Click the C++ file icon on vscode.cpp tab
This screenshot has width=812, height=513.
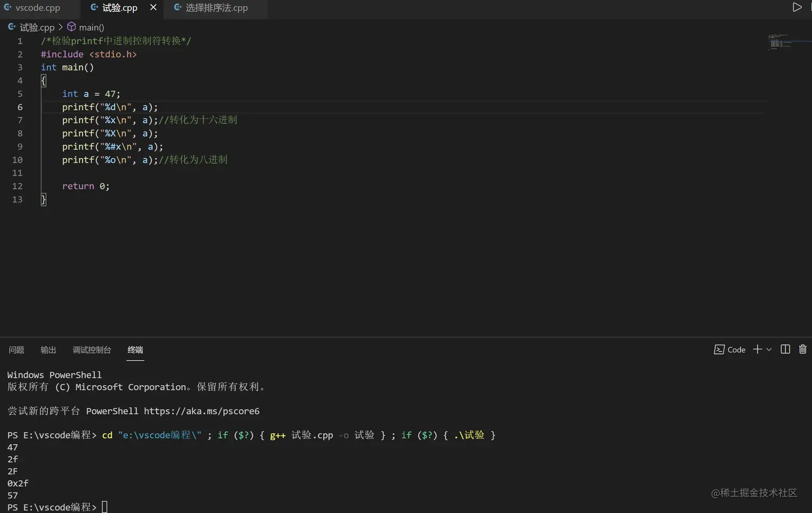click(8, 8)
